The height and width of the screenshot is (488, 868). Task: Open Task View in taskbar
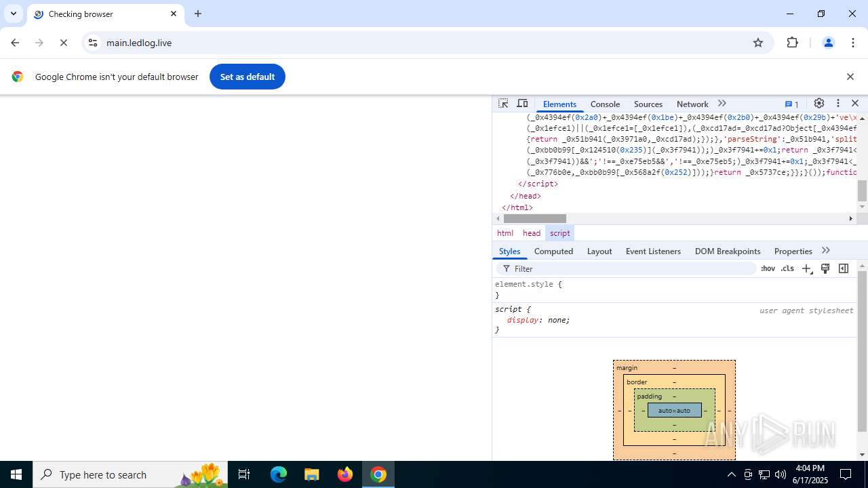pyautogui.click(x=244, y=474)
